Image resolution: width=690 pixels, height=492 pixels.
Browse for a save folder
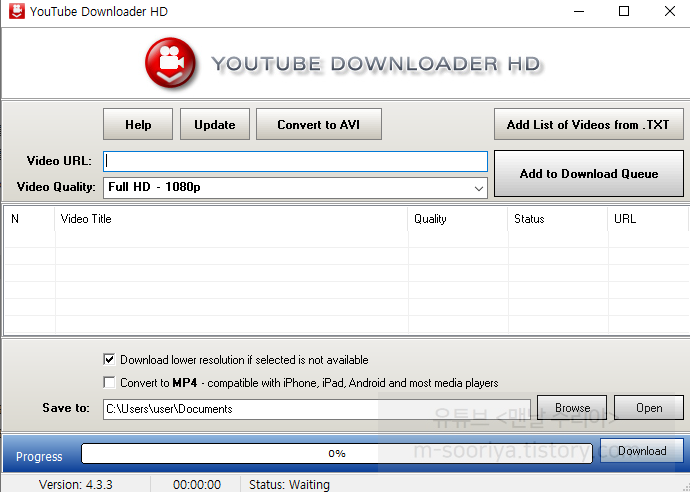572,408
